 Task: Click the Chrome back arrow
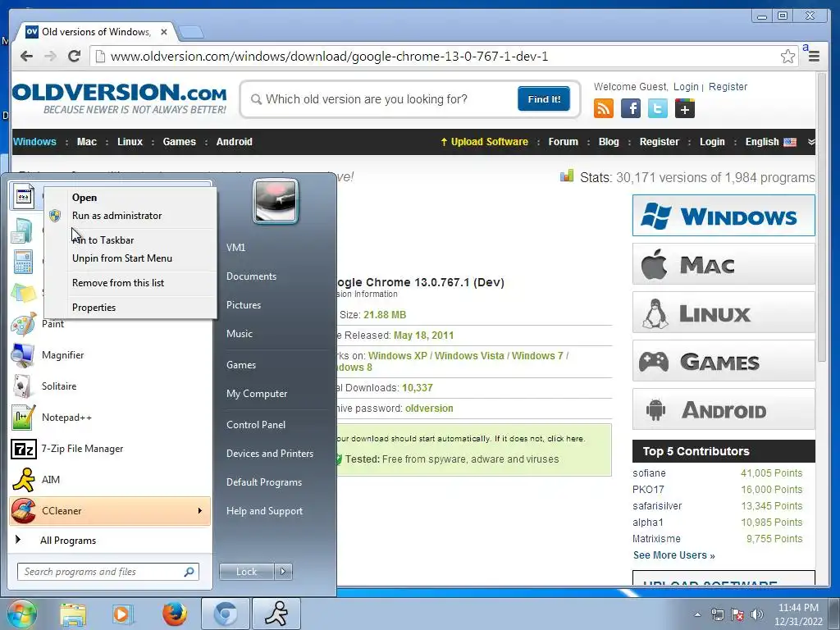tap(26, 57)
